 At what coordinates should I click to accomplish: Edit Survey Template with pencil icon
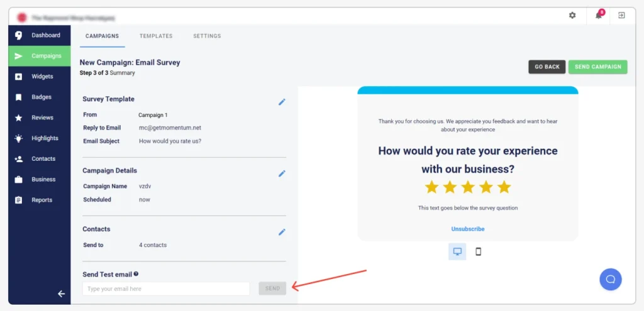tap(282, 102)
